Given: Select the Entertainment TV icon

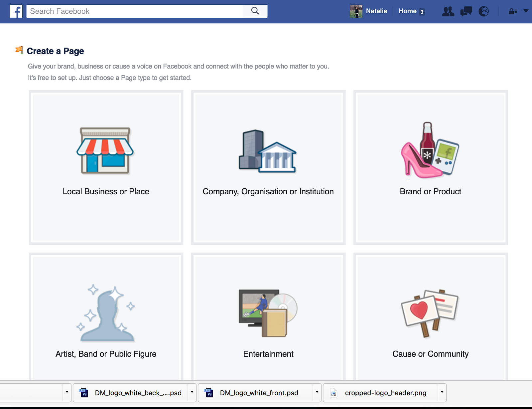Looking at the screenshot, I should click(x=268, y=313).
